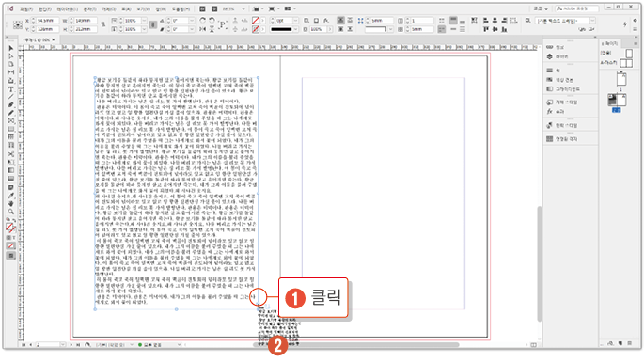Select the Scissors tool
This screenshot has height=362, width=644.
[x=11, y=154]
